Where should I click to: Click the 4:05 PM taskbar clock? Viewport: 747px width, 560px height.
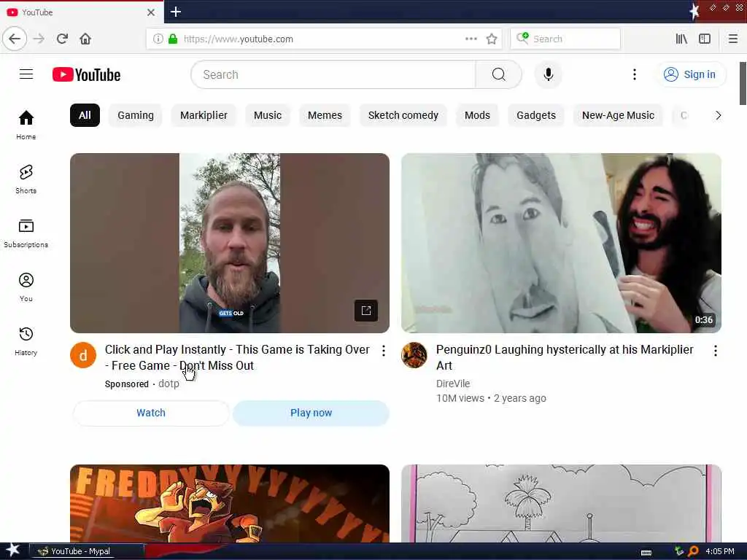point(720,551)
